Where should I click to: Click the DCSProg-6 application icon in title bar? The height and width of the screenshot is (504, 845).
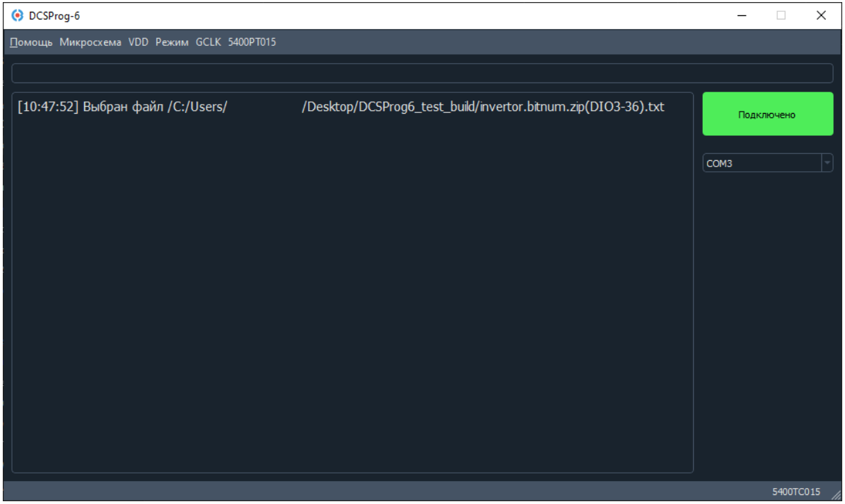point(17,15)
